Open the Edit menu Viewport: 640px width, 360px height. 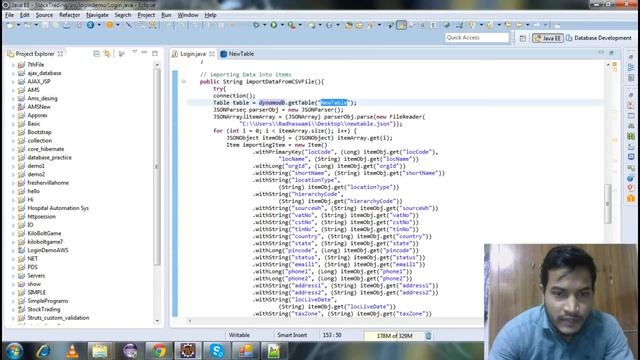[25, 15]
